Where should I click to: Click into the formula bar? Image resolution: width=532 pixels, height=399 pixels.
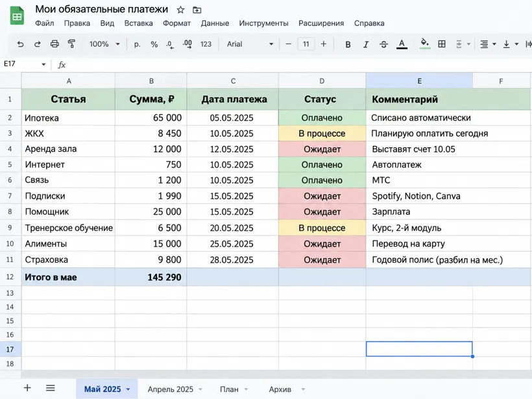(x=298, y=64)
